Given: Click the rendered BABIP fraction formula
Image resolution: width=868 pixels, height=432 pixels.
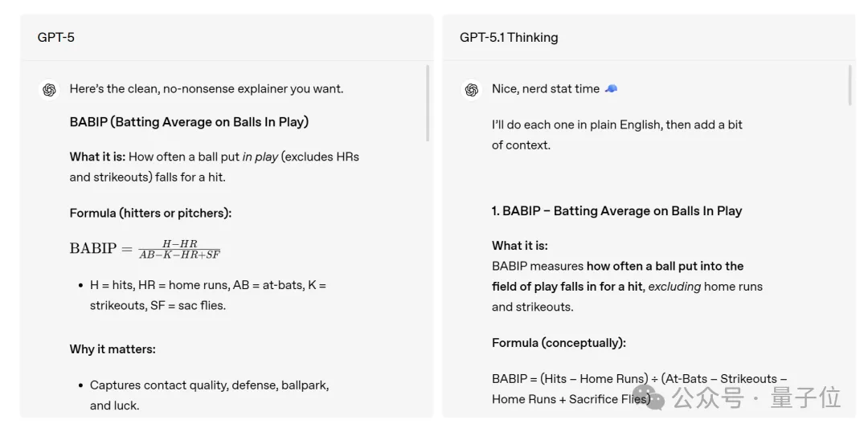Looking at the screenshot, I should [145, 249].
